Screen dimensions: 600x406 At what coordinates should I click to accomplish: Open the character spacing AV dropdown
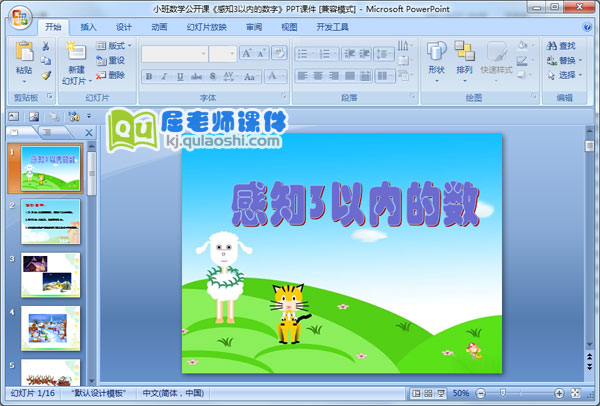click(229, 77)
